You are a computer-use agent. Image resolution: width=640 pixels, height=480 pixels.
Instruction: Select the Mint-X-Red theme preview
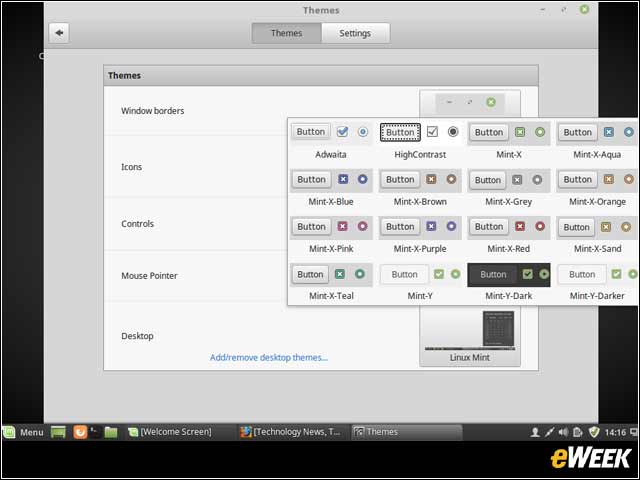(x=509, y=227)
